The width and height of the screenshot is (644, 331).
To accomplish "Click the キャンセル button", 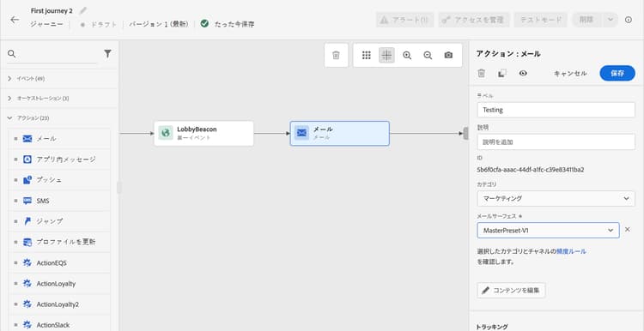I will pyautogui.click(x=570, y=74).
